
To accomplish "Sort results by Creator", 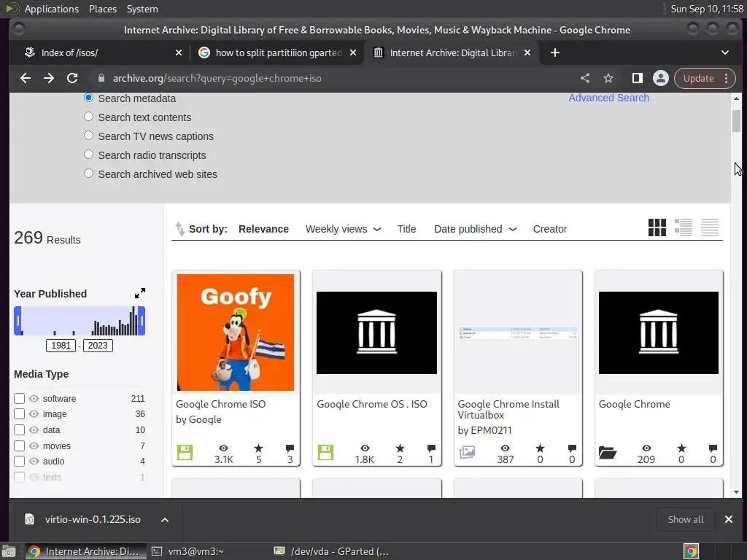I will point(550,229).
